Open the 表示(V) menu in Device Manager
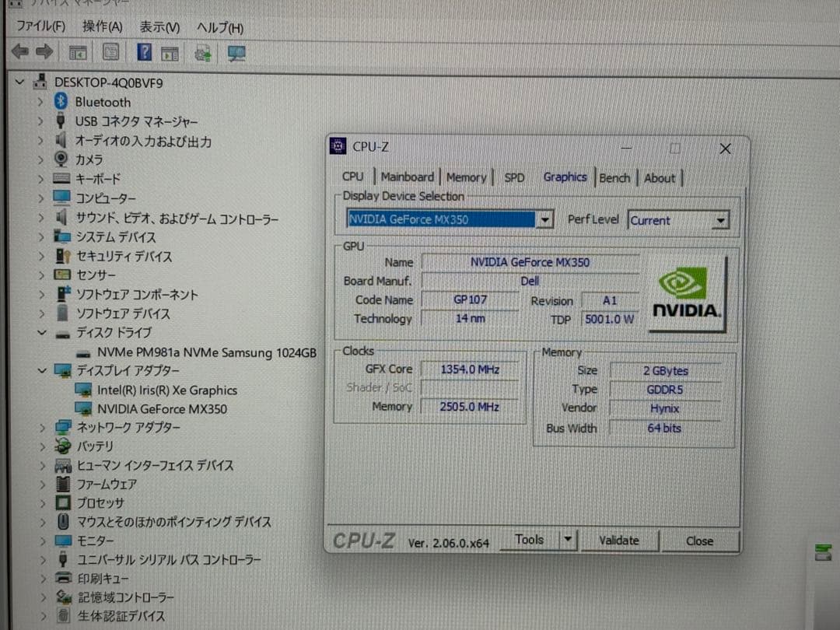The image size is (840, 630). click(x=158, y=27)
